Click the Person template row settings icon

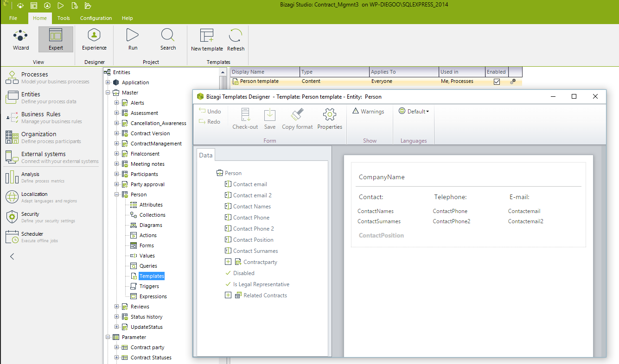[x=513, y=81]
